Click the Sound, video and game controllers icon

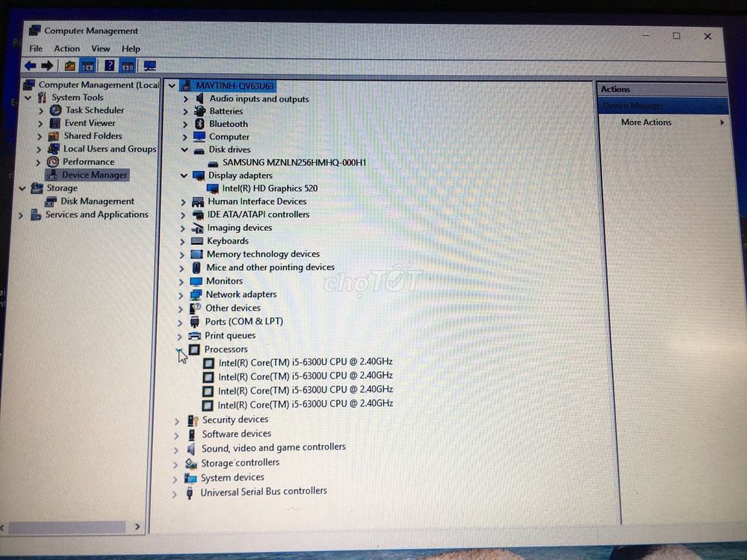[x=191, y=449]
